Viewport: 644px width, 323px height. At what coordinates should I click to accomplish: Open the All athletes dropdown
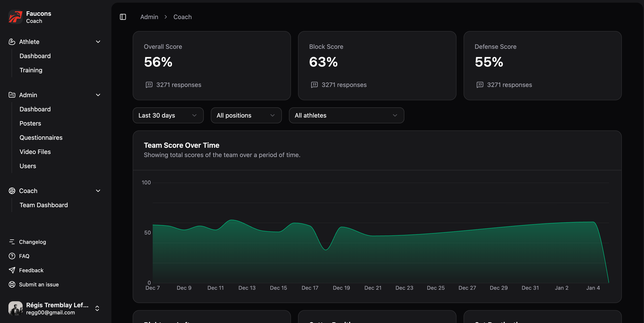pyautogui.click(x=346, y=115)
